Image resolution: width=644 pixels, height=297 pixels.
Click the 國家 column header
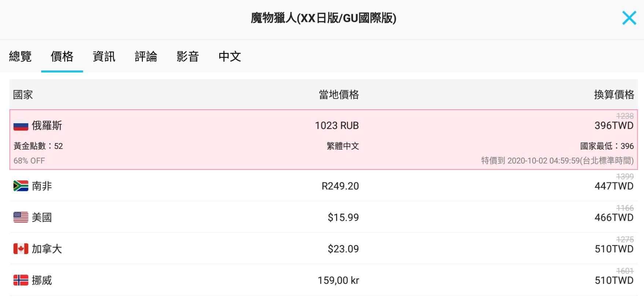point(23,95)
